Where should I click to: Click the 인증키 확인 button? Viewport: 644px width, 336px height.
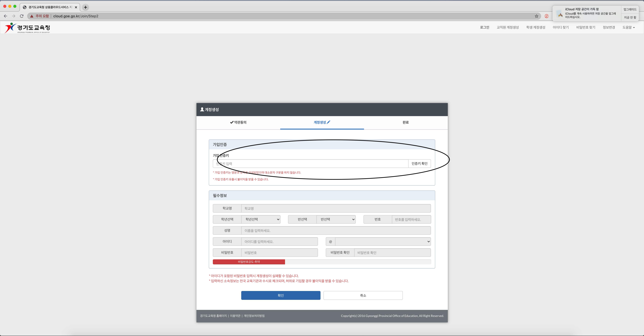[419, 164]
